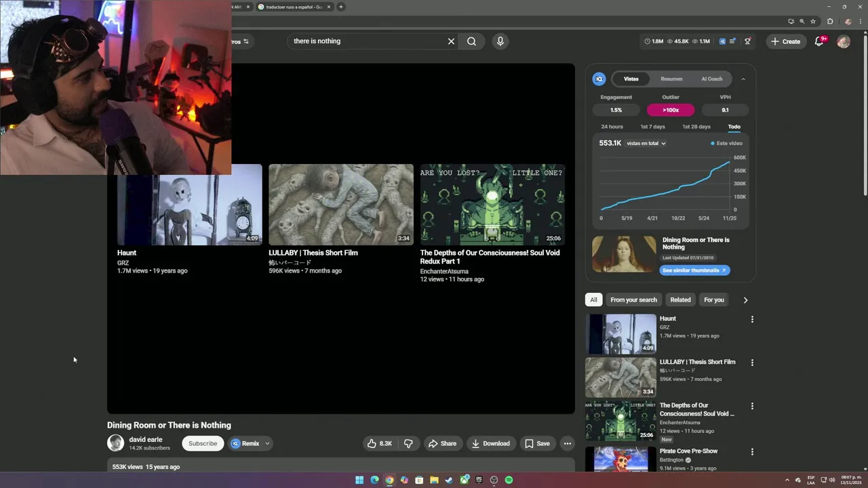Screen dimensions: 868x488
Task: Open a new browser tab
Action: (341, 7)
